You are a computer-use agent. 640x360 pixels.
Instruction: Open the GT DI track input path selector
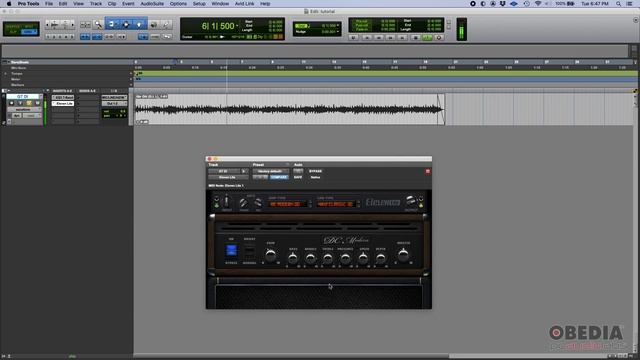click(x=114, y=98)
